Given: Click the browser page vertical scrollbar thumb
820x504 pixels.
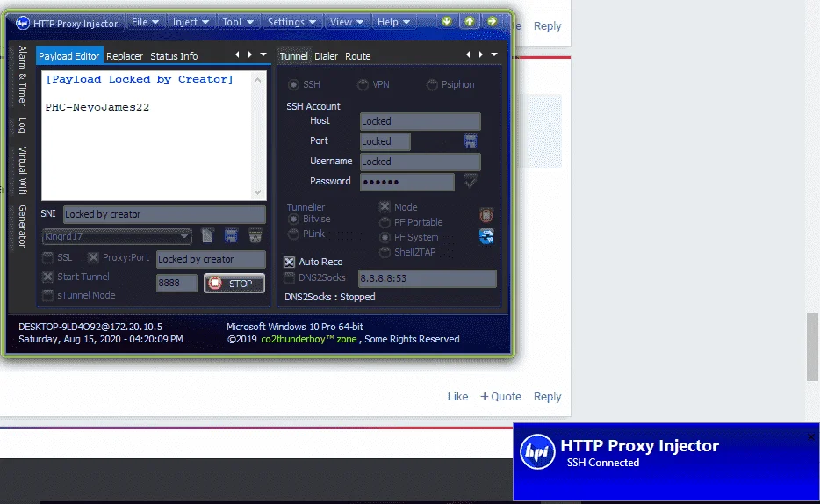Looking at the screenshot, I should [x=811, y=347].
